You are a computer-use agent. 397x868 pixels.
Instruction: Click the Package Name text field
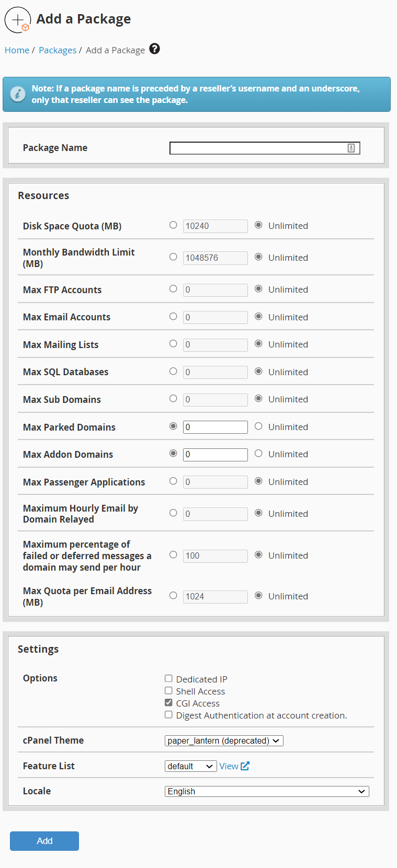point(258,148)
